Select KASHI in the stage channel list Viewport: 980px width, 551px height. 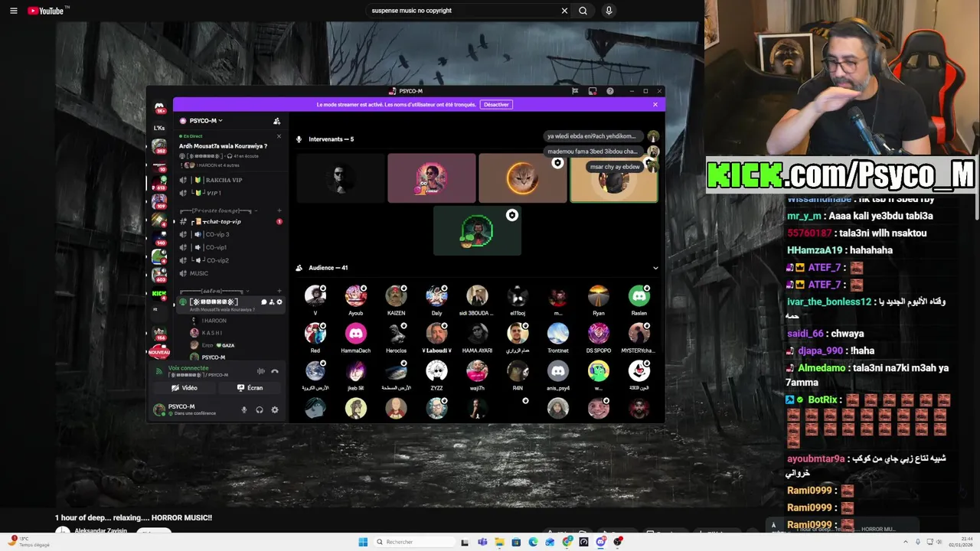pyautogui.click(x=212, y=333)
